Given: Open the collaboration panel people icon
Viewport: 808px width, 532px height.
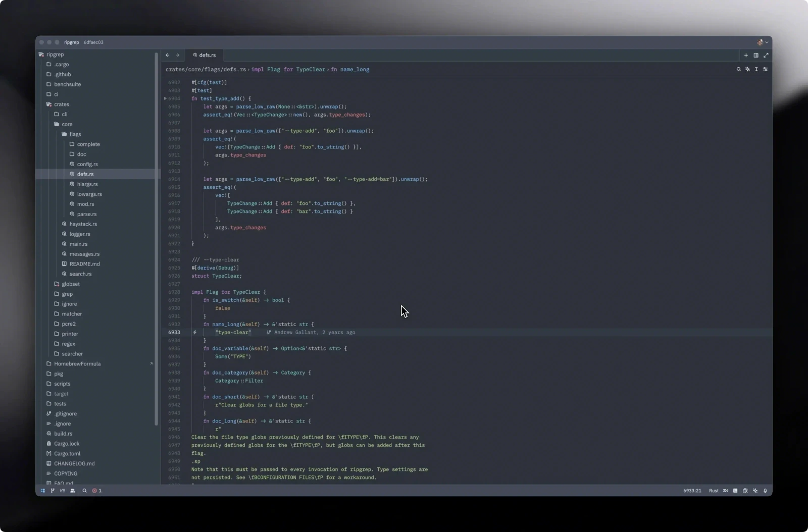Looking at the screenshot, I should point(73,491).
